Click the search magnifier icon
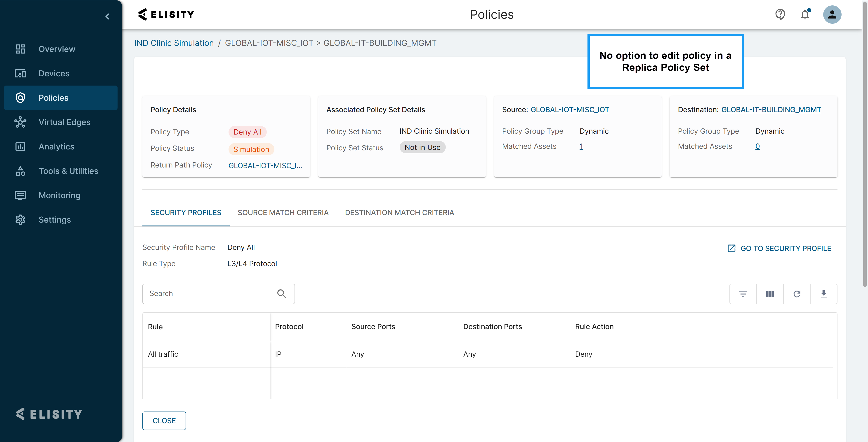The height and width of the screenshot is (442, 868). point(281,294)
